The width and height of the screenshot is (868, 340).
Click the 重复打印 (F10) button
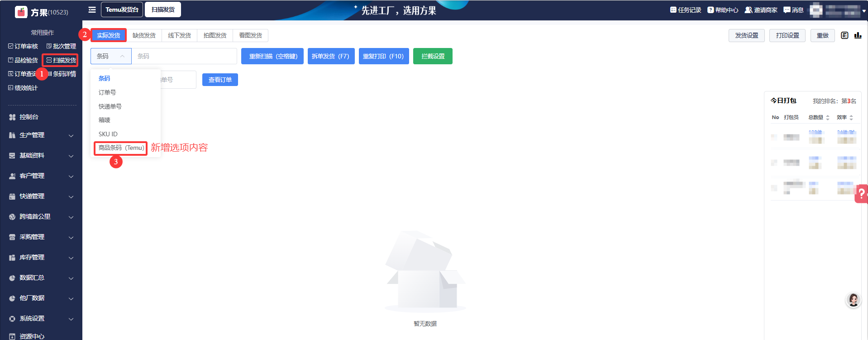coord(384,56)
